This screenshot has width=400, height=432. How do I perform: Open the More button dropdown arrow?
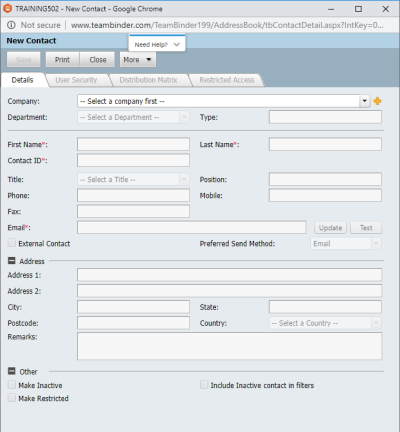[x=149, y=60]
